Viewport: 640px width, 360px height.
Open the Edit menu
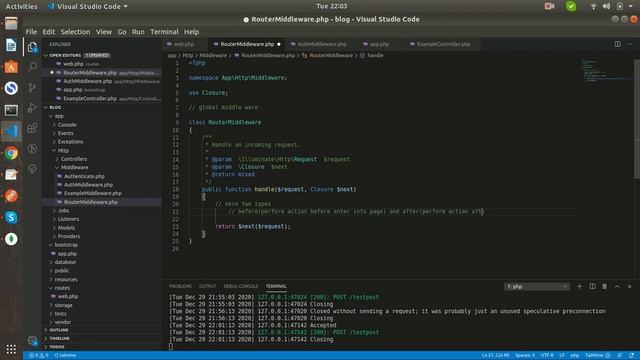49,32
